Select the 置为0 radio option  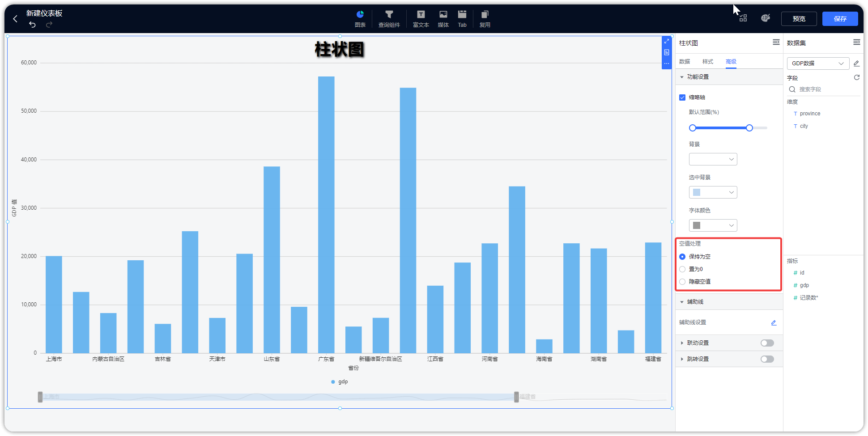tap(682, 269)
